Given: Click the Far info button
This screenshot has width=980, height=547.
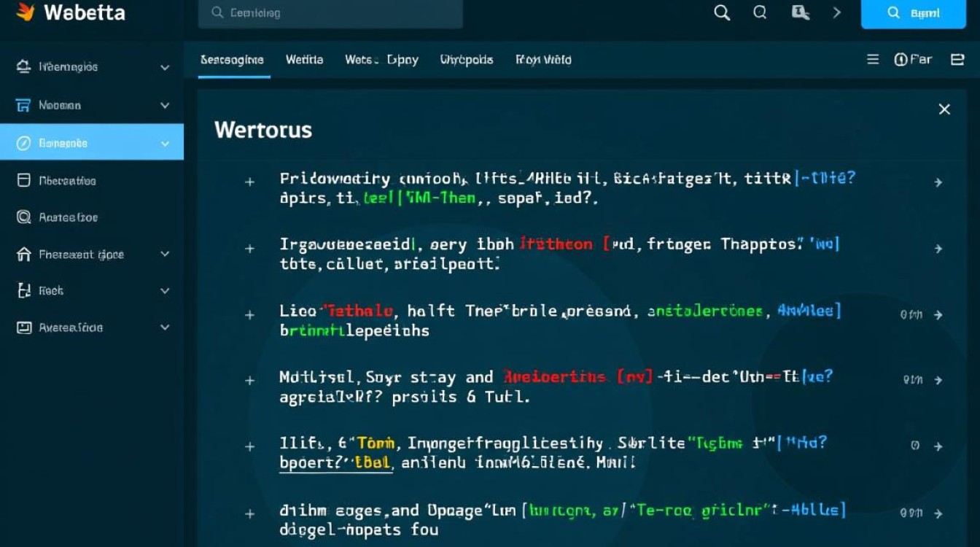Looking at the screenshot, I should 913,60.
